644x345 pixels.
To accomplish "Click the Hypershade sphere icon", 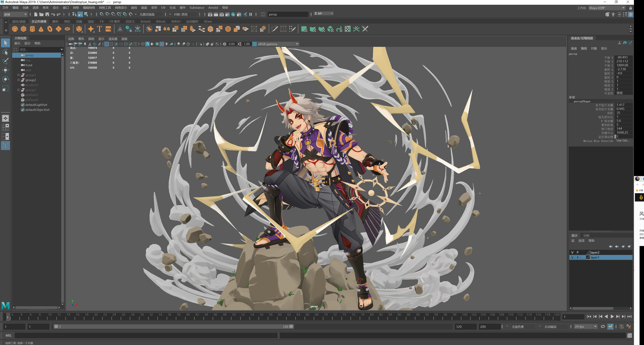I will [x=233, y=14].
